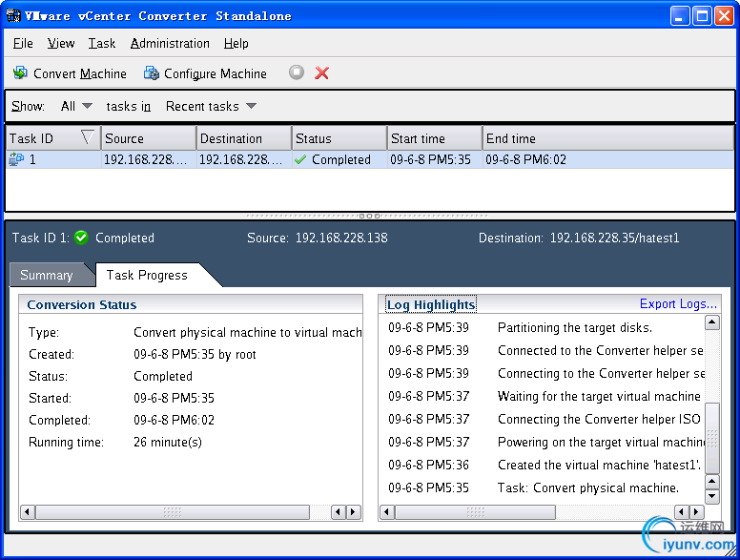The image size is (740, 560).
Task: Click the VMware app icon in title bar
Action: tap(13, 15)
